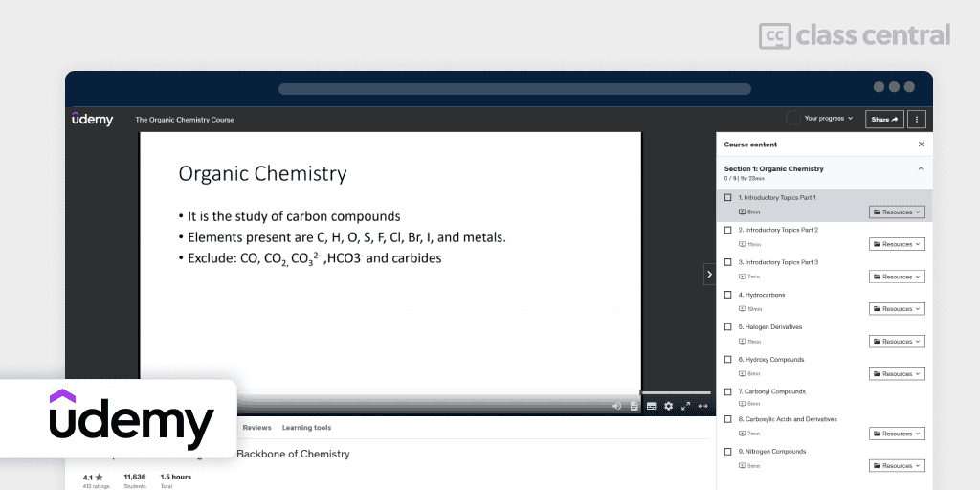Click the Your progress circle icon
This screenshot has width=980, height=490.
(792, 118)
